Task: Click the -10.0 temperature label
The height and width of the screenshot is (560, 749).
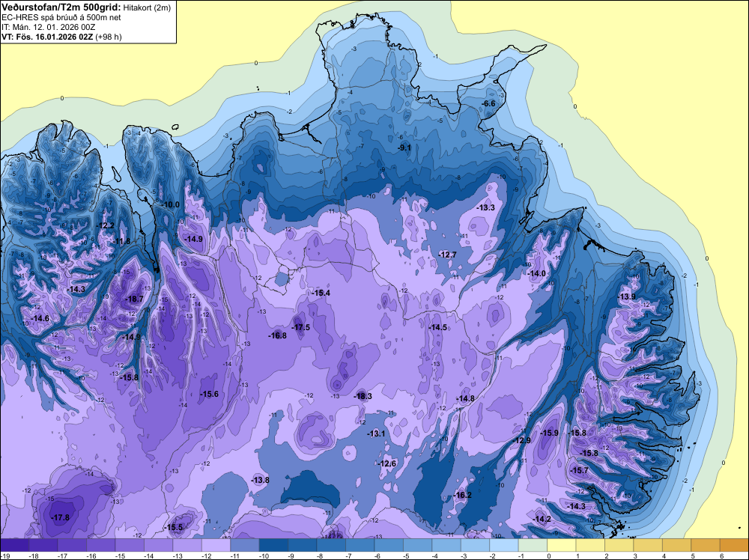Action: (171, 205)
